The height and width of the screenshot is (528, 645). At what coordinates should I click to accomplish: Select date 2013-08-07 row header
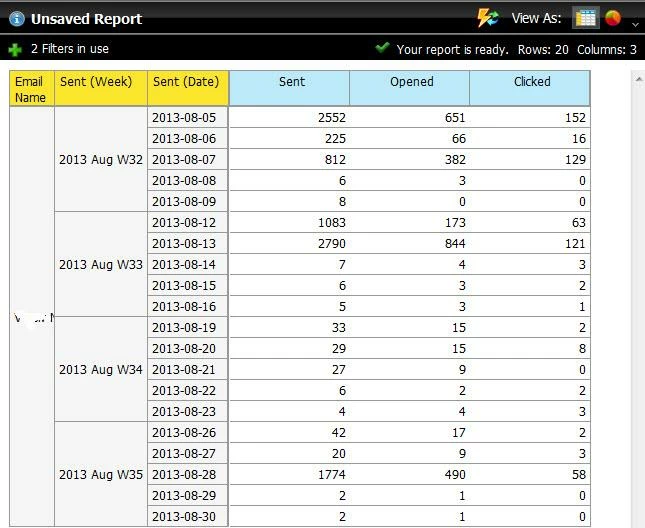(188, 160)
